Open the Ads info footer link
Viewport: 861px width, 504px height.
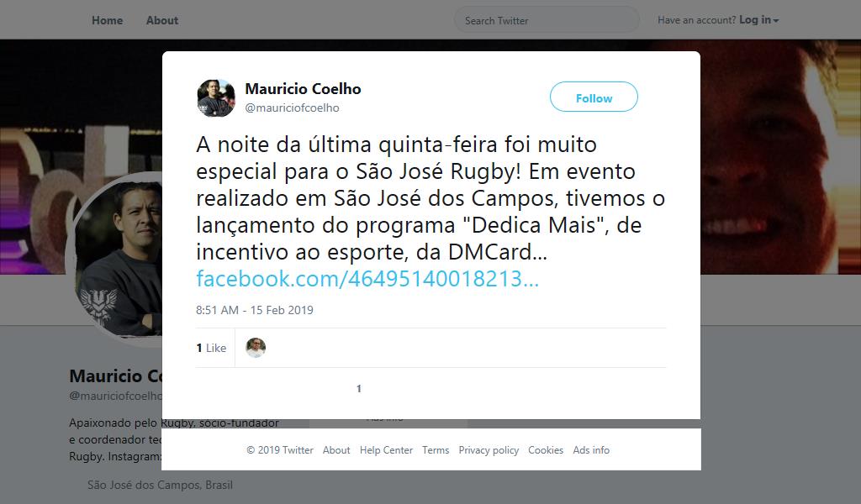591,450
